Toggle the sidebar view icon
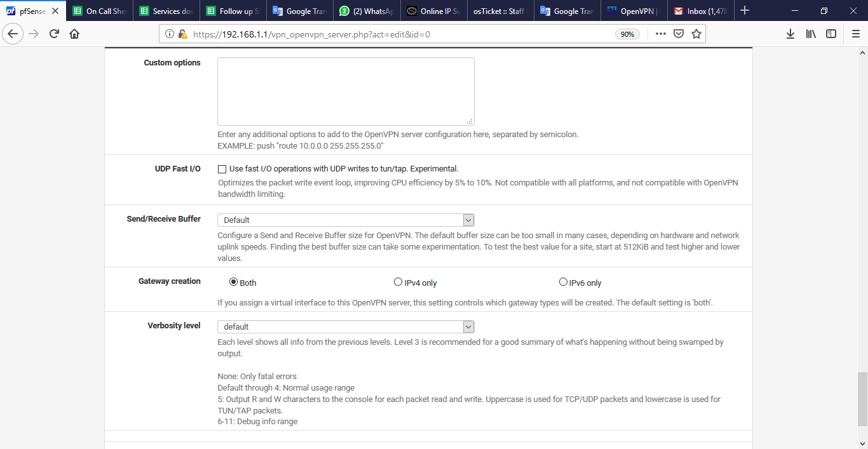 [831, 34]
